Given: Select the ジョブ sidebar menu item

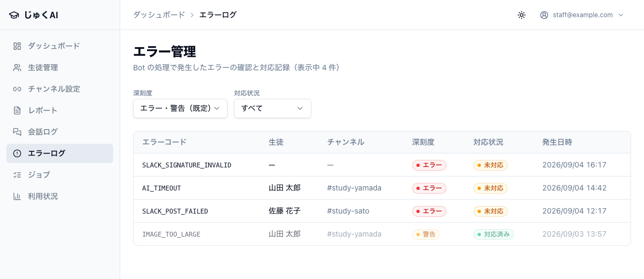Looking at the screenshot, I should pyautogui.click(x=60, y=175).
